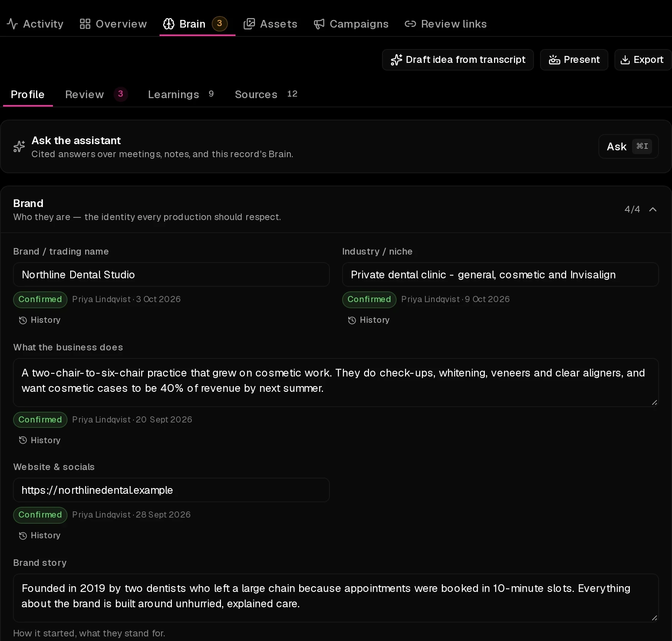Viewport: 672px width, 641px height.
Task: Click the Activity pulse icon
Action: (12, 24)
